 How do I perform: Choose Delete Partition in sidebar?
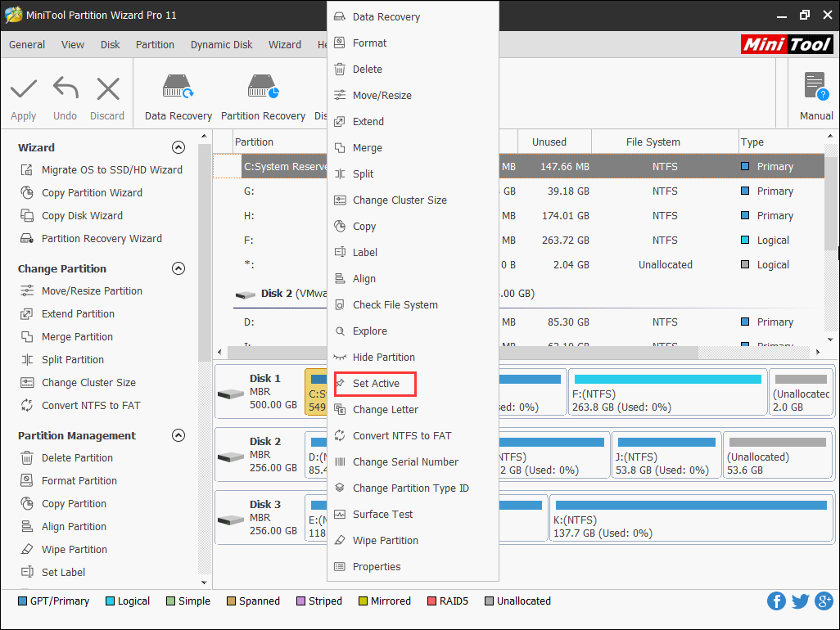pyautogui.click(x=67, y=458)
